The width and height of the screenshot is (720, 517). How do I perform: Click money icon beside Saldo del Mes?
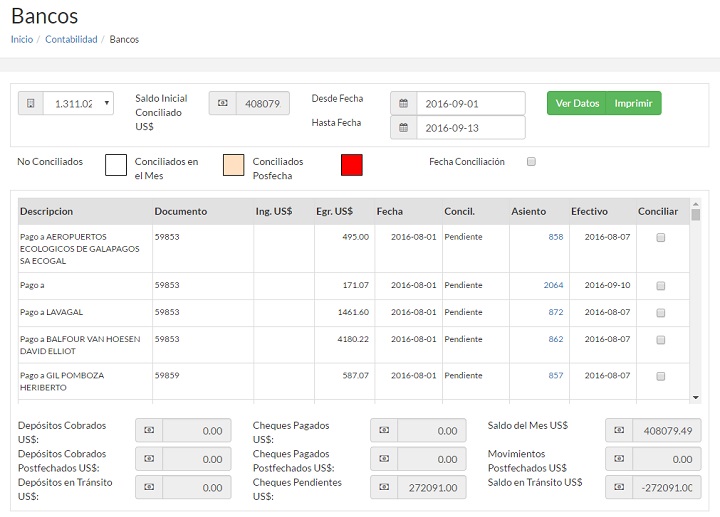click(x=619, y=430)
